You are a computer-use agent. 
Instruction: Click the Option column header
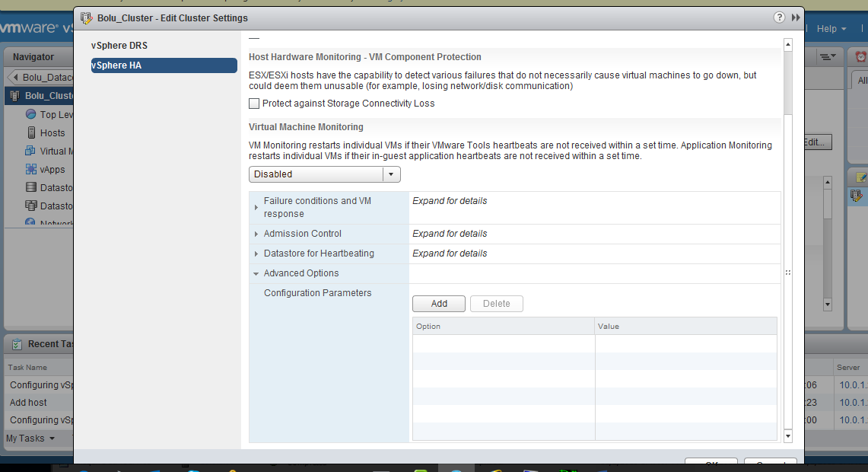click(503, 327)
